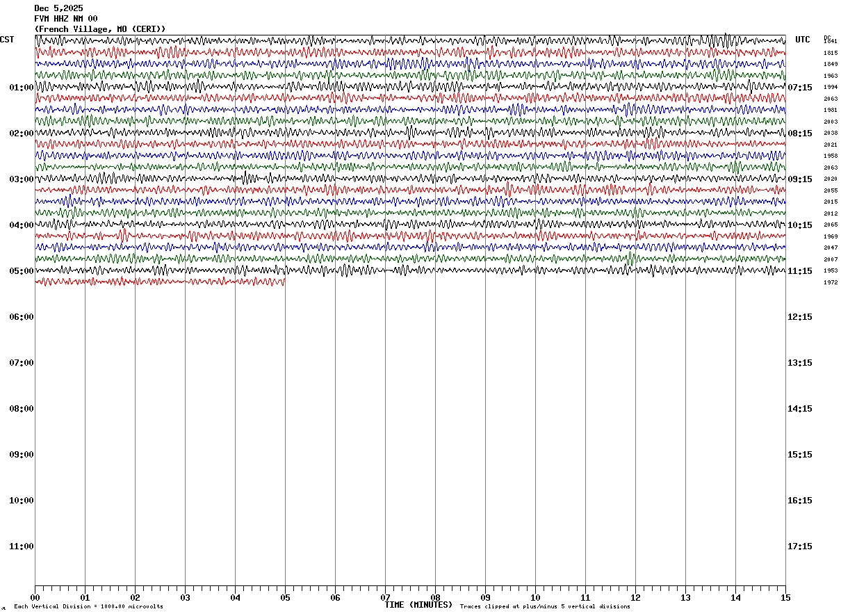This screenshot has width=841, height=616.
Task: Click the DC offset value '2003'
Action: pos(831,122)
